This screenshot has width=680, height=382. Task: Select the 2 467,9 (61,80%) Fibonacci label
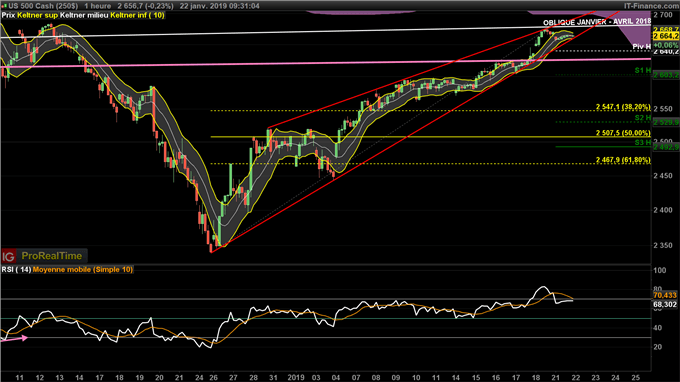pos(623,160)
